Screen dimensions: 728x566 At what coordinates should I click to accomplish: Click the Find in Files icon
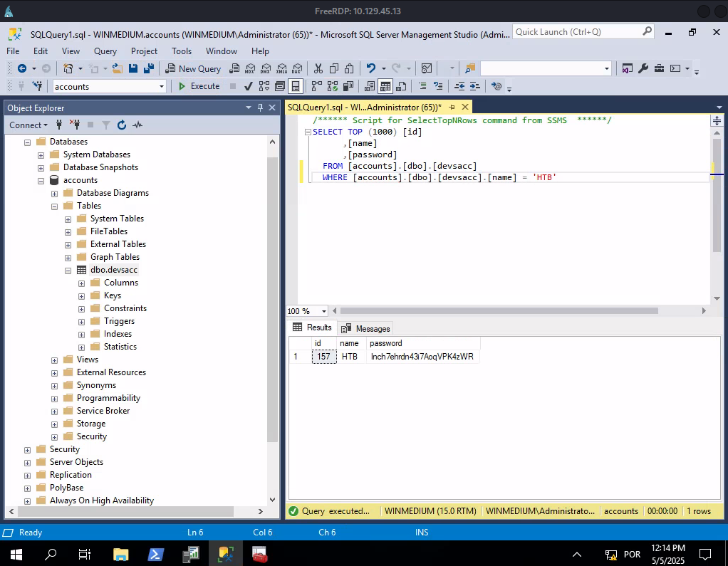(470, 68)
